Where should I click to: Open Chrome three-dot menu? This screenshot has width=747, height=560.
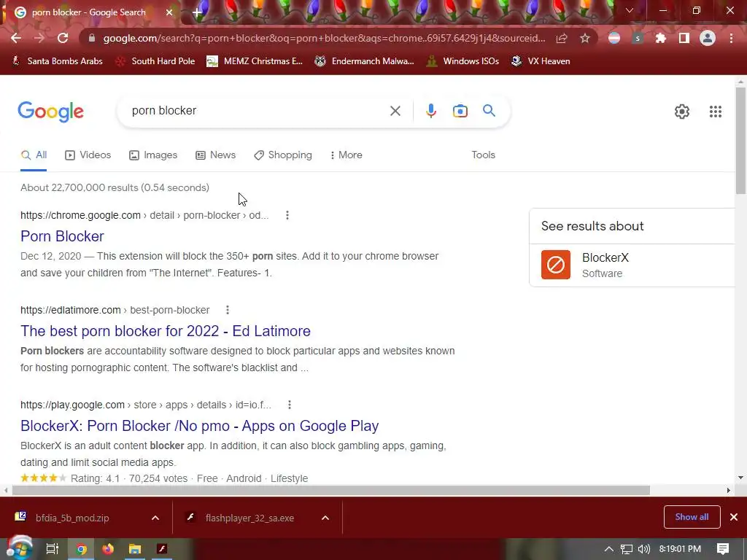(x=731, y=38)
